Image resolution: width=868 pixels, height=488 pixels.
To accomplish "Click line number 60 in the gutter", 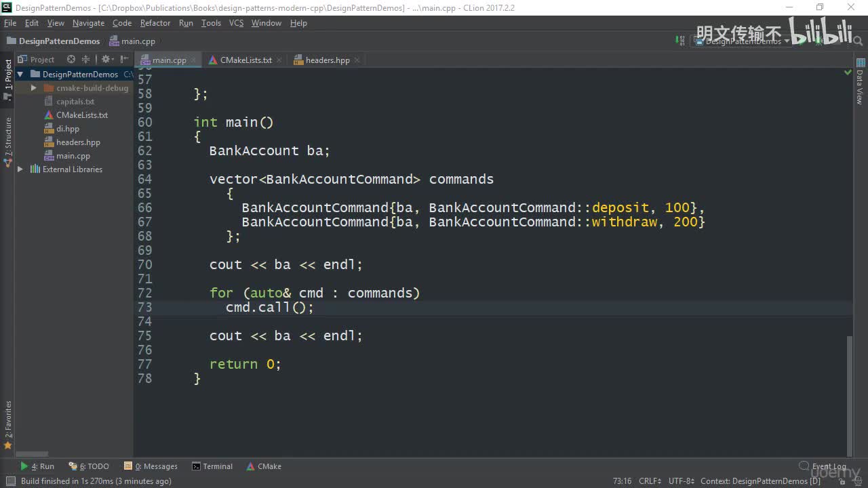I will [x=145, y=123].
